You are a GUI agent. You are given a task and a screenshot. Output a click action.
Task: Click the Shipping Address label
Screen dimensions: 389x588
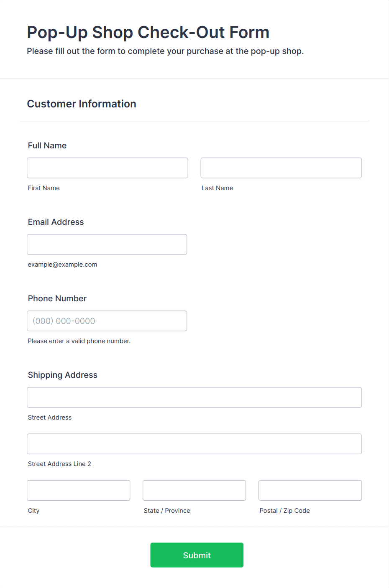[63, 375]
